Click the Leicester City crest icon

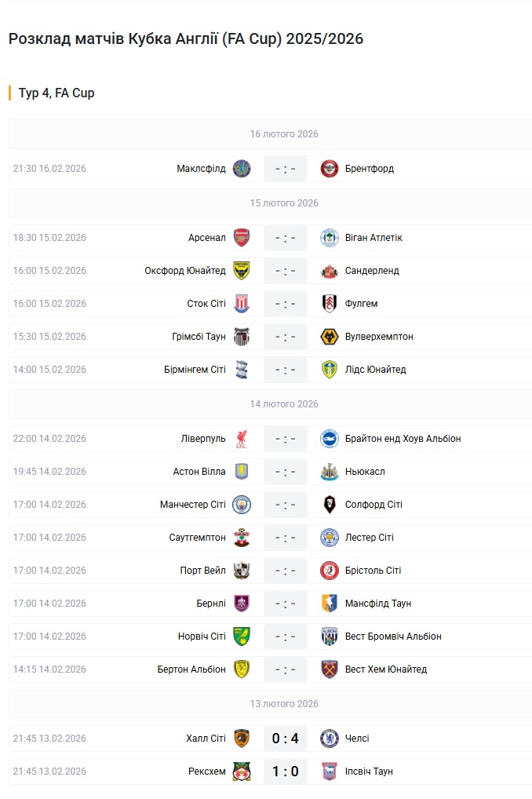click(x=330, y=538)
